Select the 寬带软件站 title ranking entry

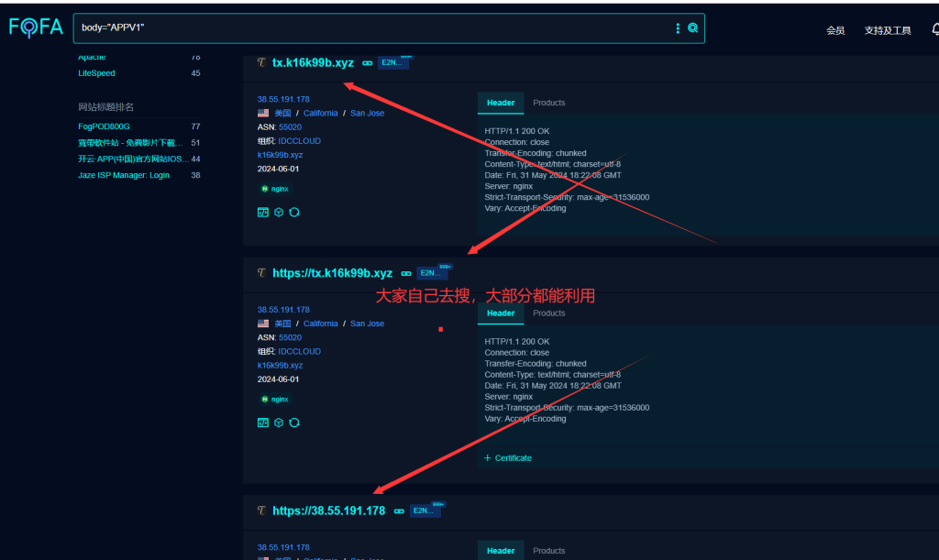(x=130, y=142)
